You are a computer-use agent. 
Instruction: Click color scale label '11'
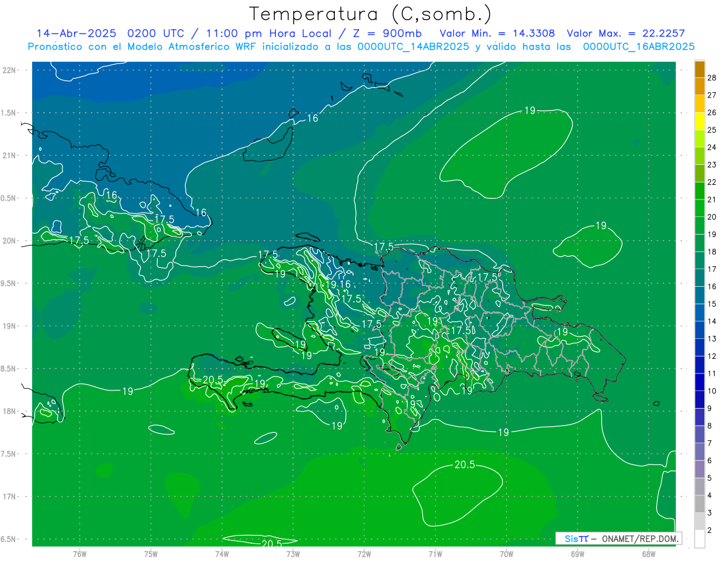point(712,373)
